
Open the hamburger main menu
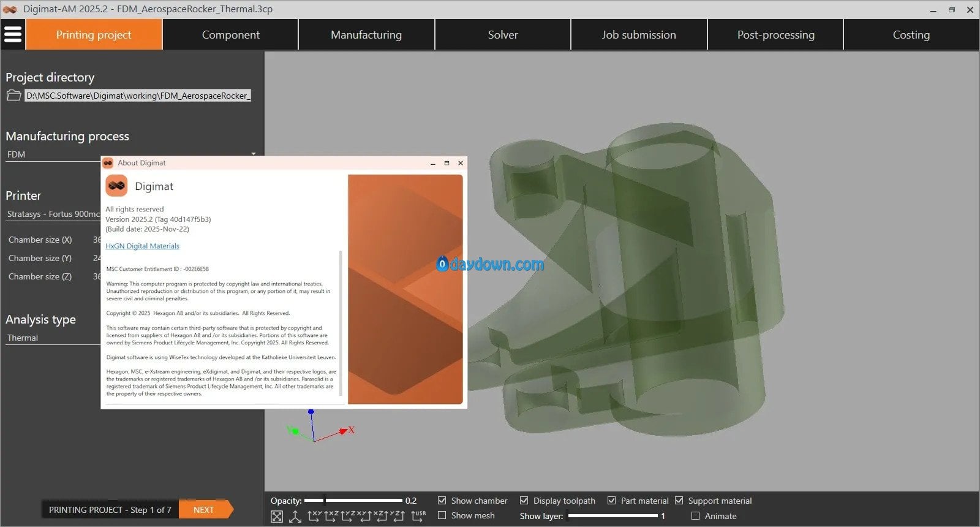pyautogui.click(x=13, y=34)
